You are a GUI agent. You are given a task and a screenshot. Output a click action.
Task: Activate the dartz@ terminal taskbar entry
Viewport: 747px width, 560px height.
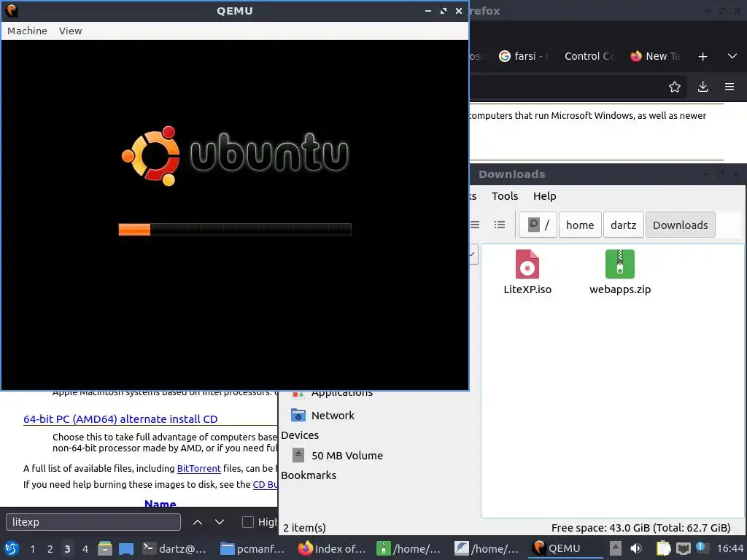[x=175, y=548]
